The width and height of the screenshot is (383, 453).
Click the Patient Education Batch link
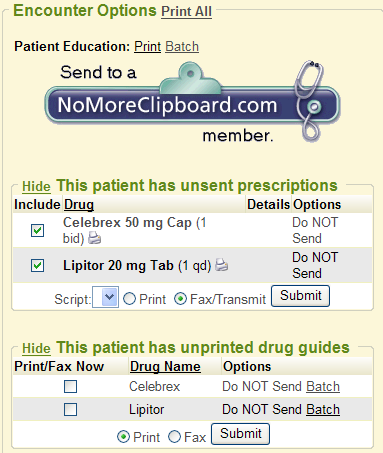182,47
